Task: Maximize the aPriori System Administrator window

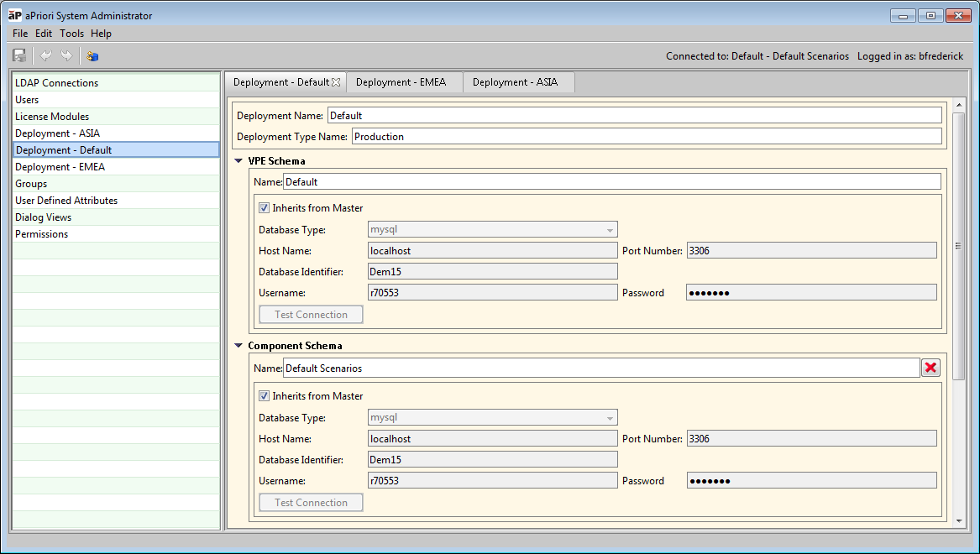Action: click(930, 16)
